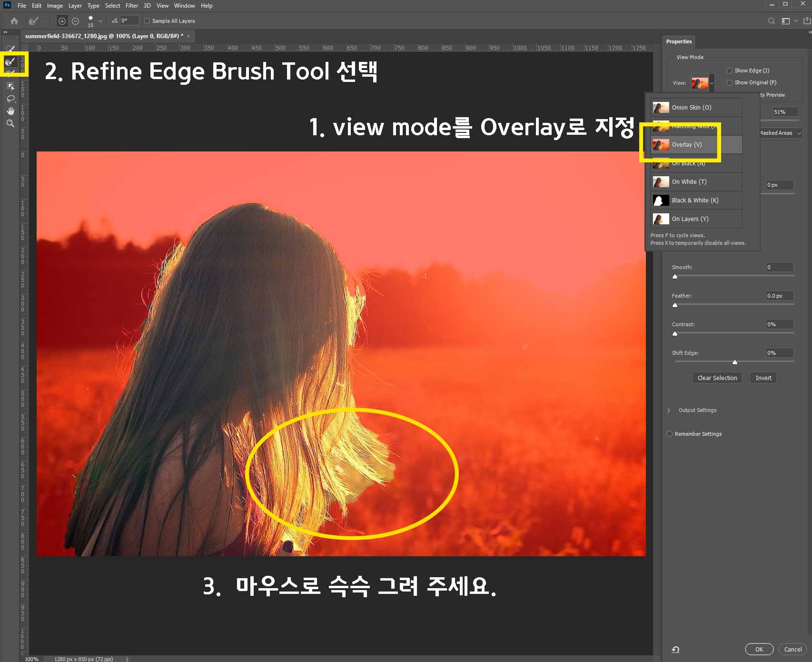Click the View mode preview thumbnail
Image resolution: width=812 pixels, height=662 pixels.
[x=700, y=82]
